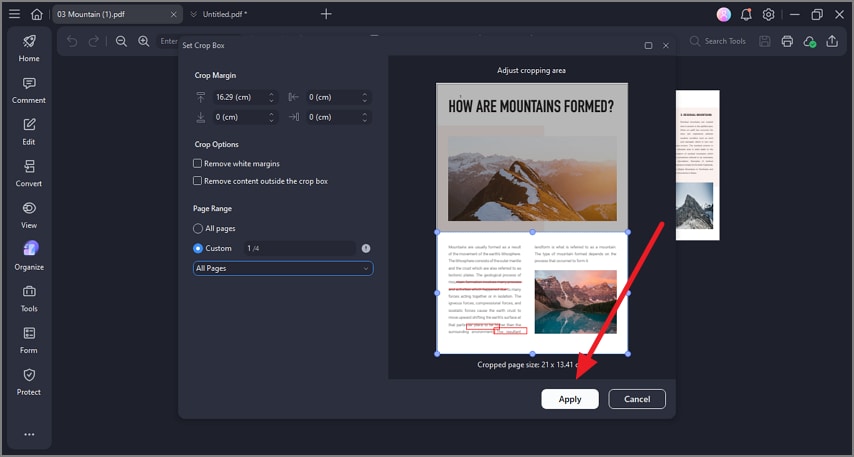Click the crop box left-middle handle

pos(437,293)
